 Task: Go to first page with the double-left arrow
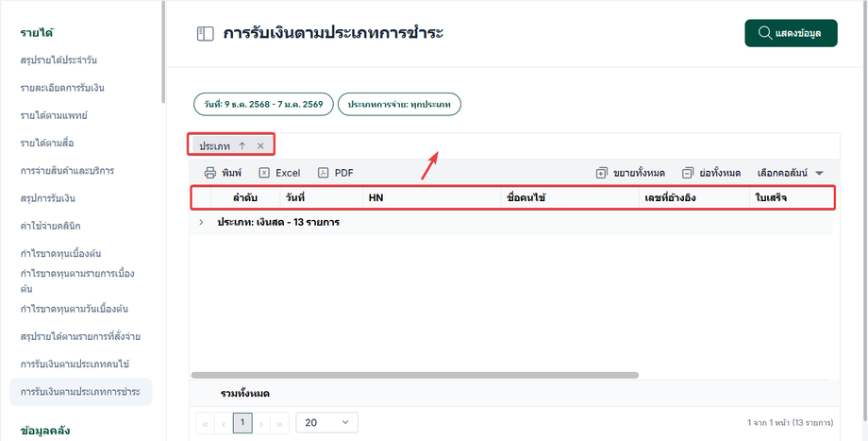pos(206,423)
